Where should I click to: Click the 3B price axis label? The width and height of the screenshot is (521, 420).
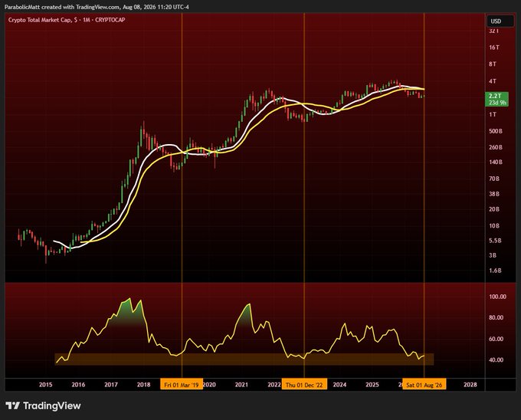tap(493, 255)
